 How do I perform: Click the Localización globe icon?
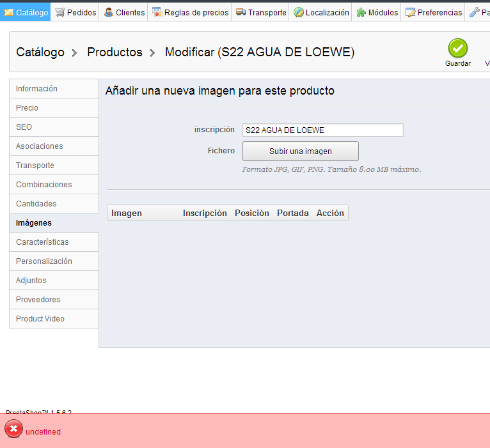tap(299, 12)
